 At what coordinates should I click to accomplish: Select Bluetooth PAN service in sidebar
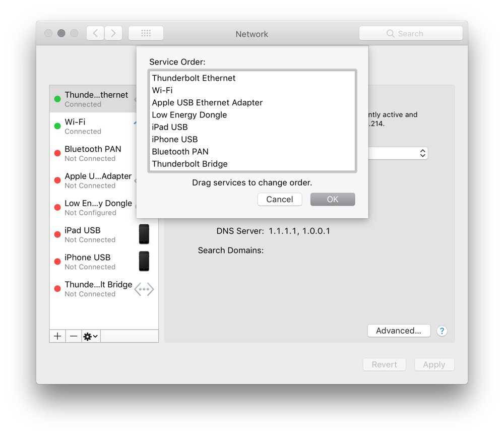click(93, 153)
